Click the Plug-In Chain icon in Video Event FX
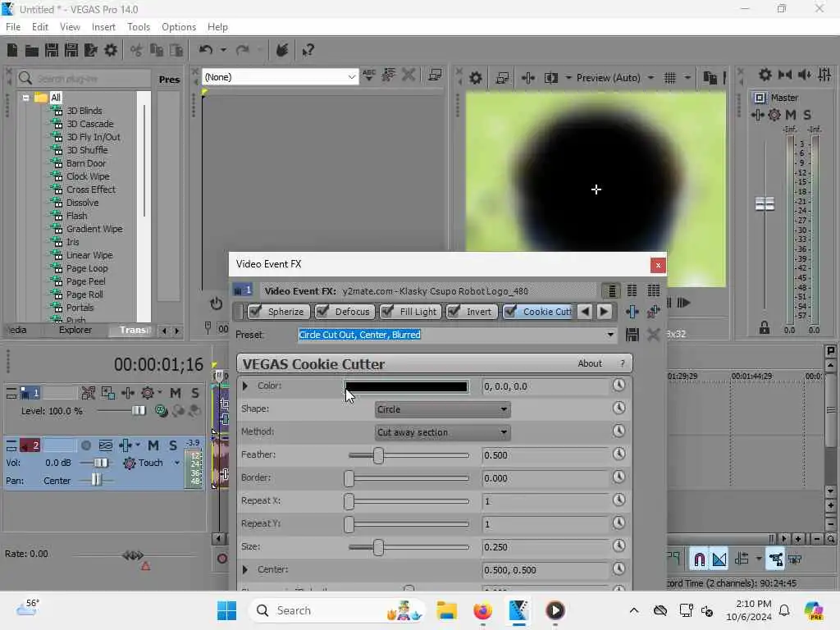Screen dimensions: 840x630 (632, 312)
